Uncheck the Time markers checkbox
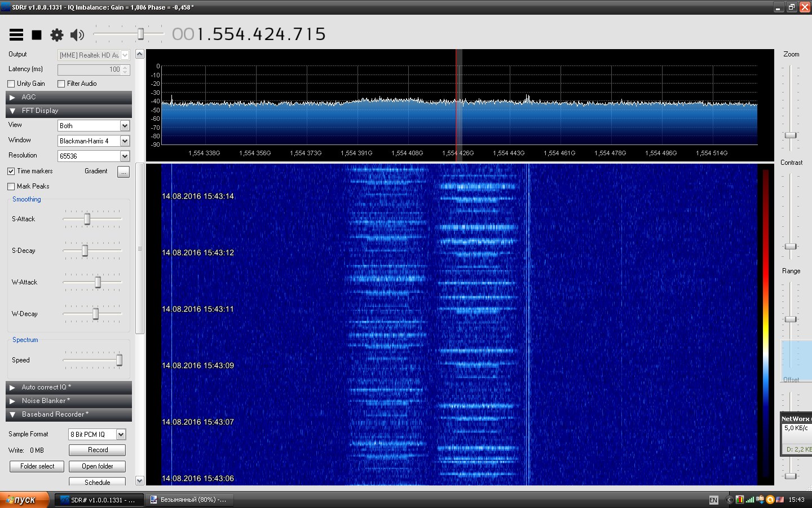The width and height of the screenshot is (812, 508). click(x=11, y=171)
